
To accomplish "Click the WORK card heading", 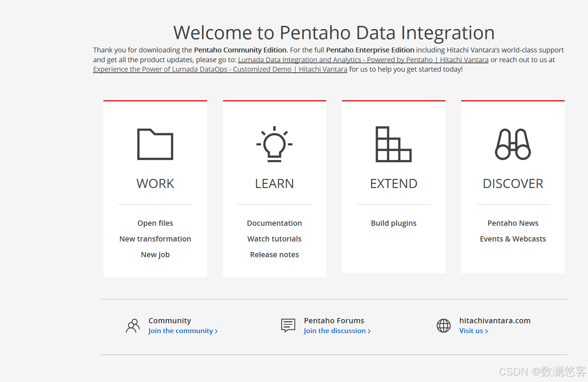I will pyautogui.click(x=155, y=183).
